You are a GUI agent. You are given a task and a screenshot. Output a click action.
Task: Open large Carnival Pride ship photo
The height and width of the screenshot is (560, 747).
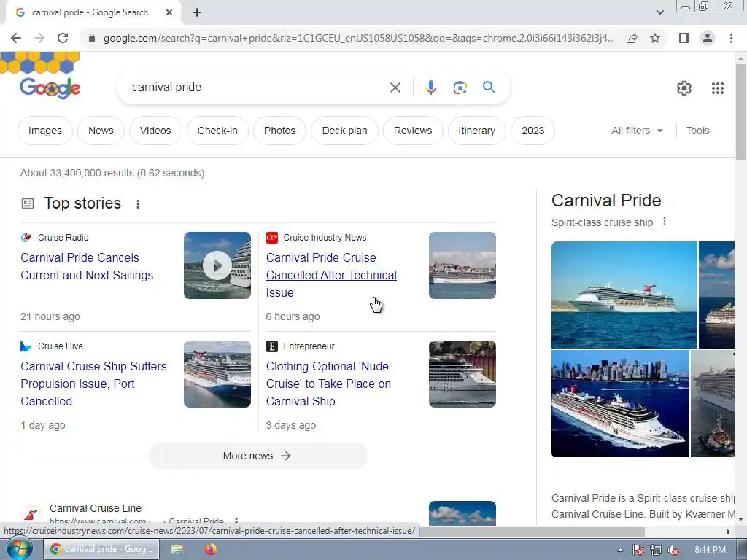[x=624, y=295]
